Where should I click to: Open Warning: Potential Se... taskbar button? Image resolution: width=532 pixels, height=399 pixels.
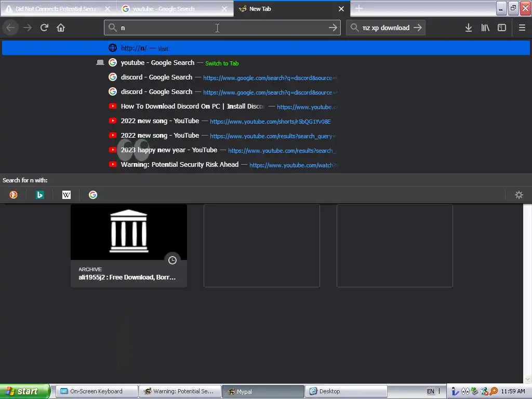pyautogui.click(x=180, y=391)
